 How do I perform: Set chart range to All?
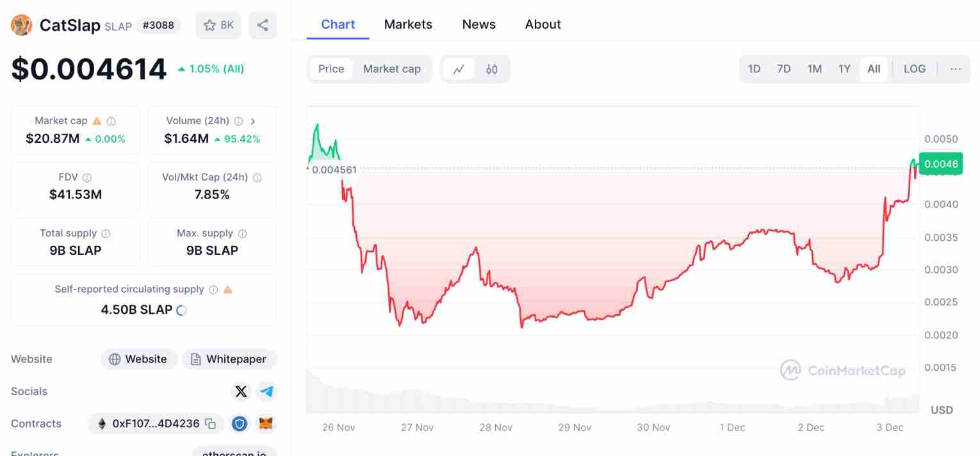pyautogui.click(x=874, y=69)
